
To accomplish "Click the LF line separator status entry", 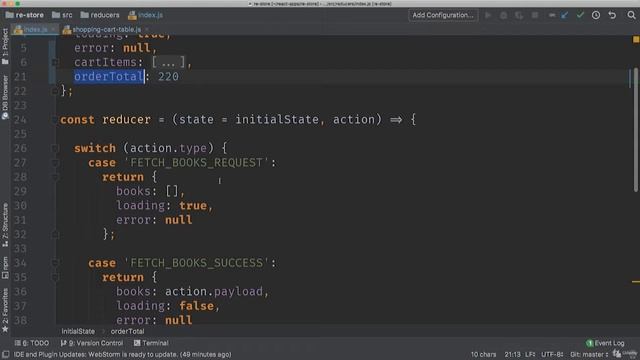I will click(530, 355).
